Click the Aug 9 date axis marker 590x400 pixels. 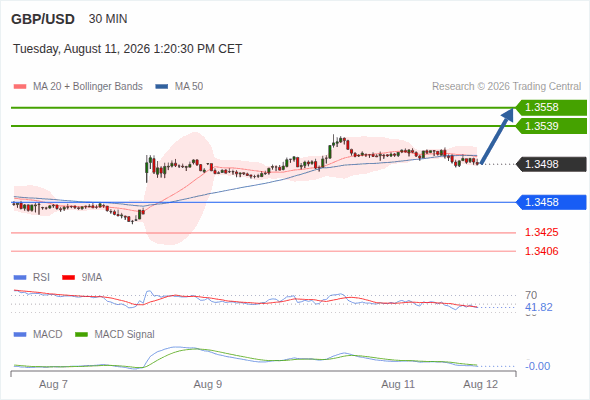click(x=208, y=385)
